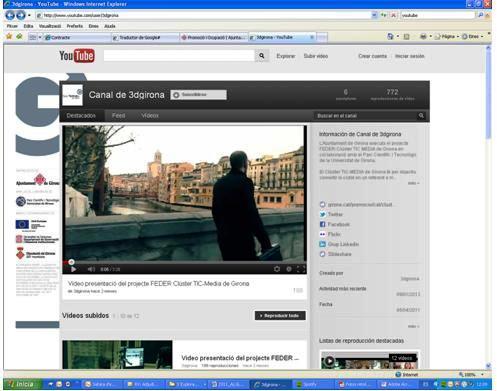Open the Preferits menu
Viewport: 497px width, 391px height.
(75, 26)
